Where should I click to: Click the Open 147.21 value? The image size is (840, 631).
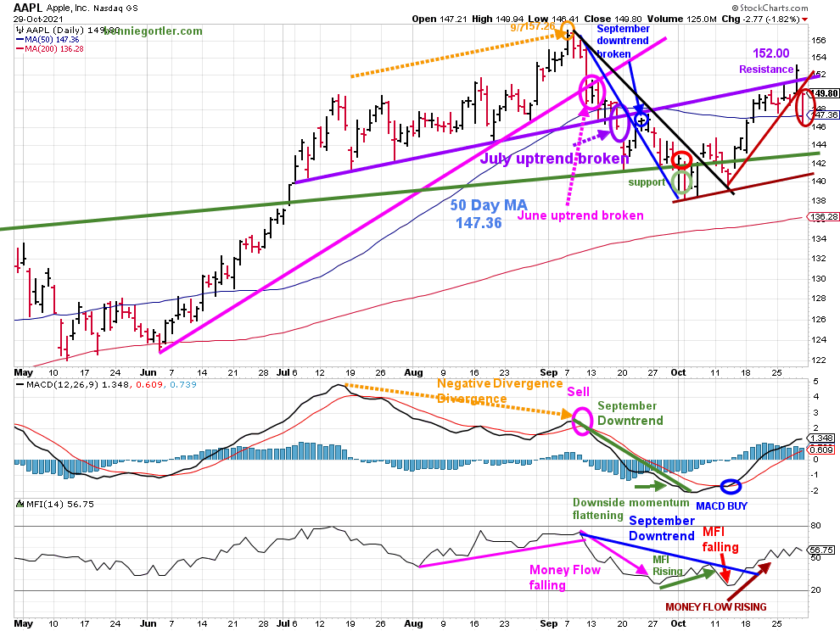pos(440,19)
